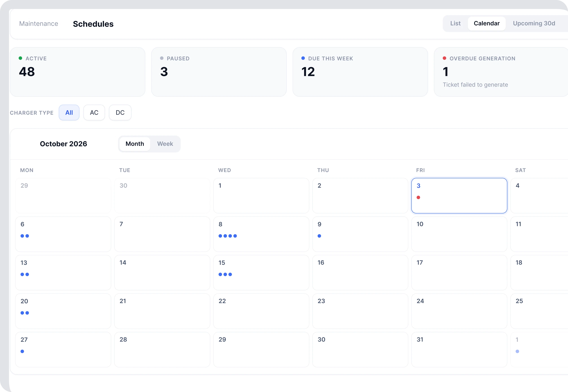Select the October 11 day cell

[539, 234]
